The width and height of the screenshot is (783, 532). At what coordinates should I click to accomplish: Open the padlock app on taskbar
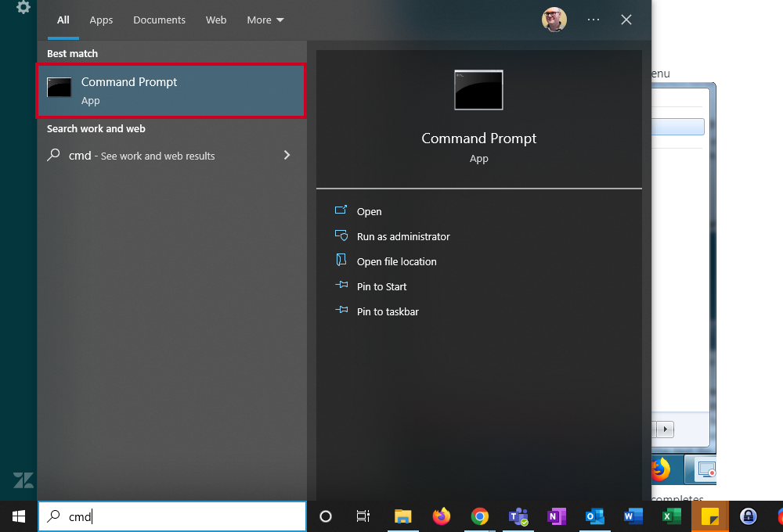point(748,516)
